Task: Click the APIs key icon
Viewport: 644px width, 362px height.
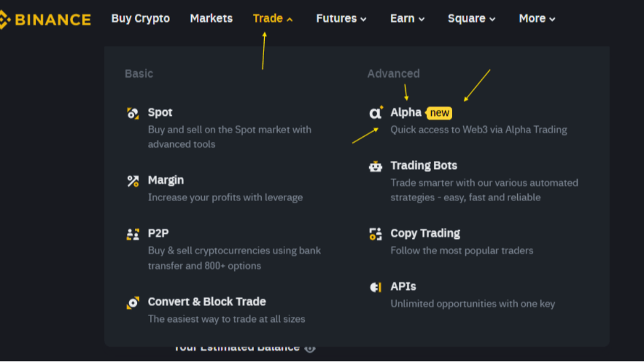Action: click(375, 287)
